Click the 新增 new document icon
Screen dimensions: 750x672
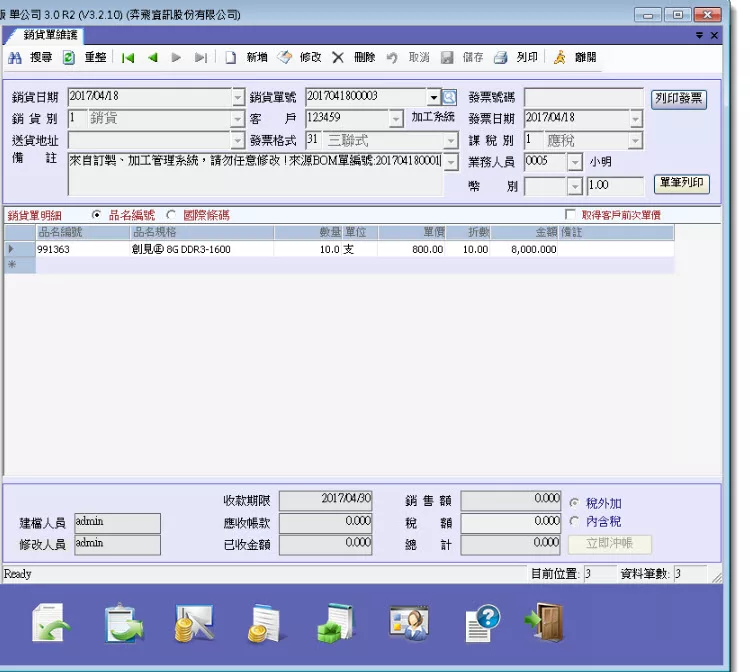click(x=231, y=58)
